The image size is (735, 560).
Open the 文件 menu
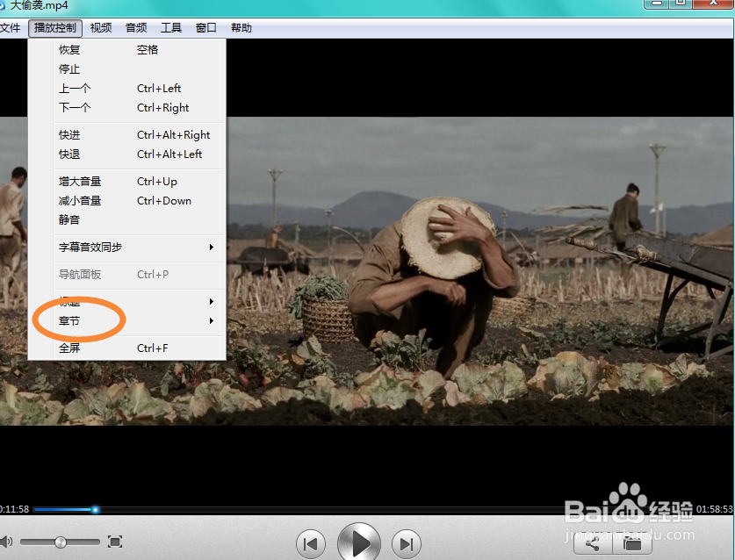click(11, 28)
